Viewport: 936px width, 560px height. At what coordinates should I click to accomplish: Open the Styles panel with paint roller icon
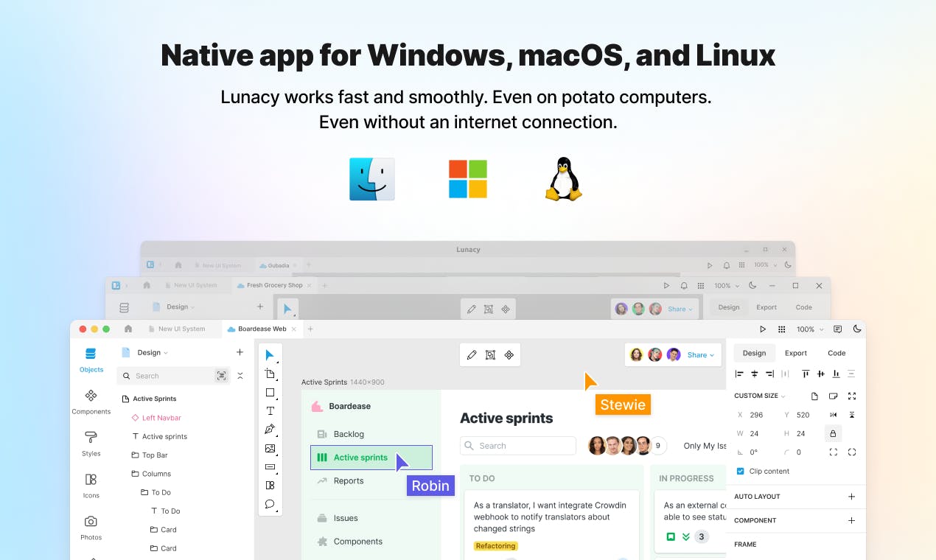tap(91, 444)
